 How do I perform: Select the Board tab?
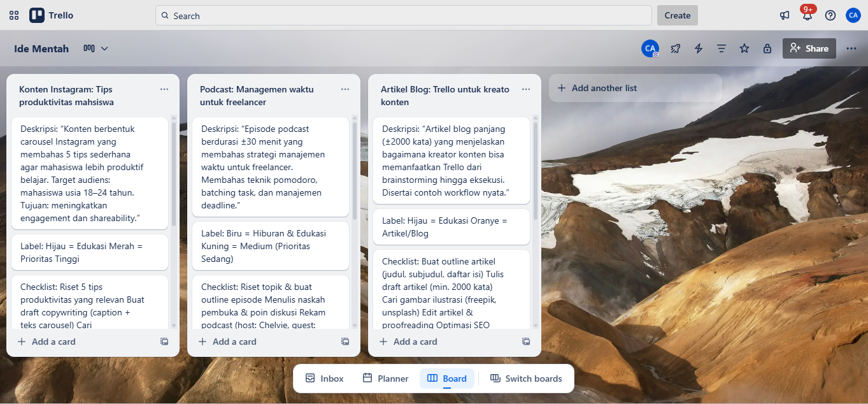point(447,379)
